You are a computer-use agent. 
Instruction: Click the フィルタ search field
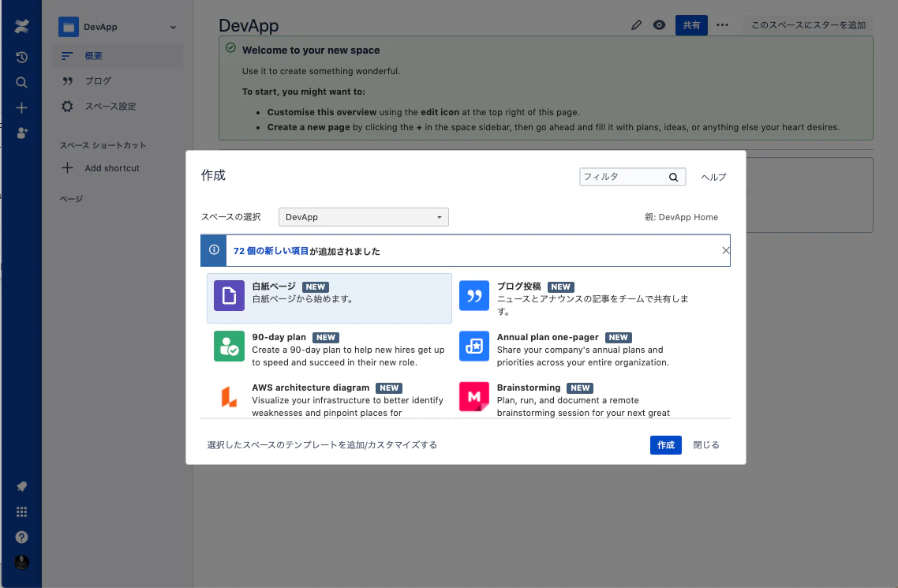[623, 176]
